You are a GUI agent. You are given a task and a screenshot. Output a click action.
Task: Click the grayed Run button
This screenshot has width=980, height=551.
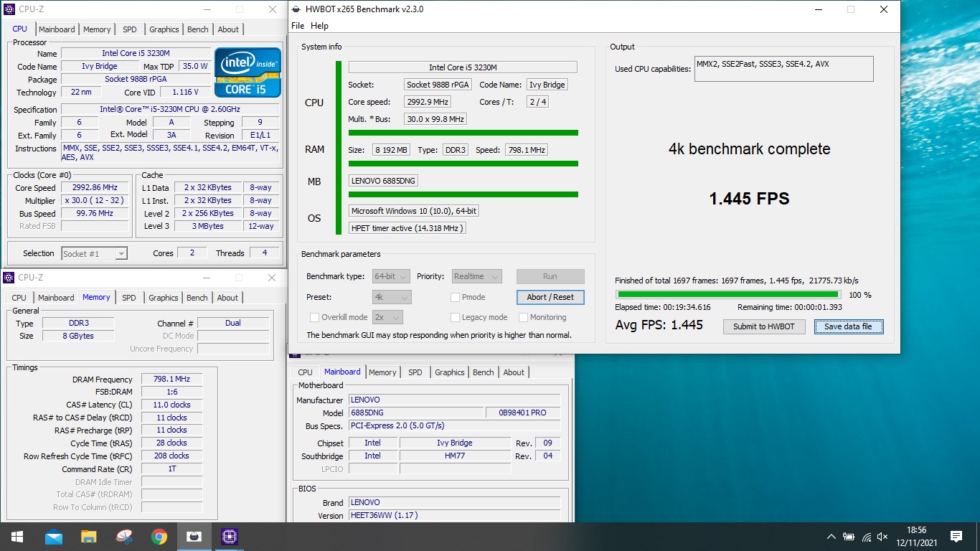tap(550, 276)
